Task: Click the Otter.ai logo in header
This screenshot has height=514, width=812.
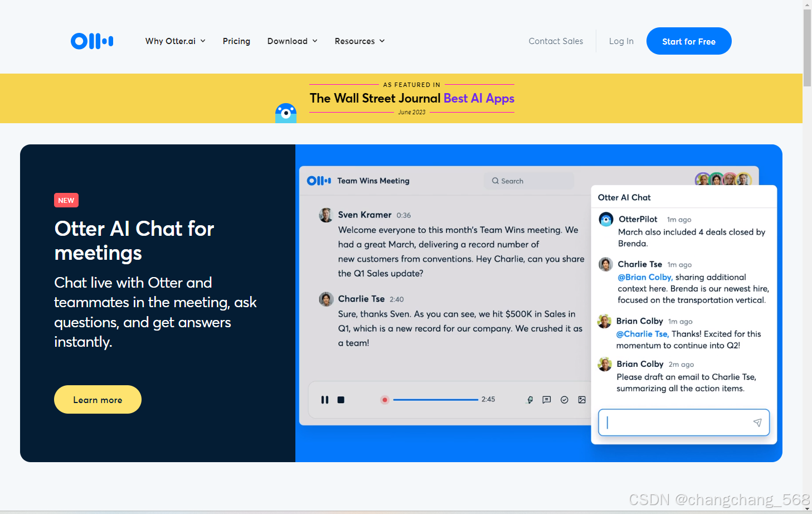Action: [x=92, y=41]
